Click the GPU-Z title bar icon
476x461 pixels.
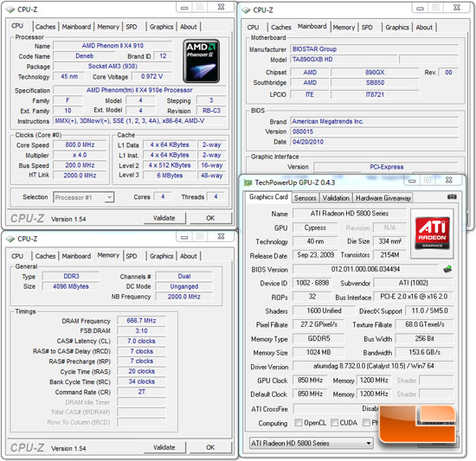(248, 182)
